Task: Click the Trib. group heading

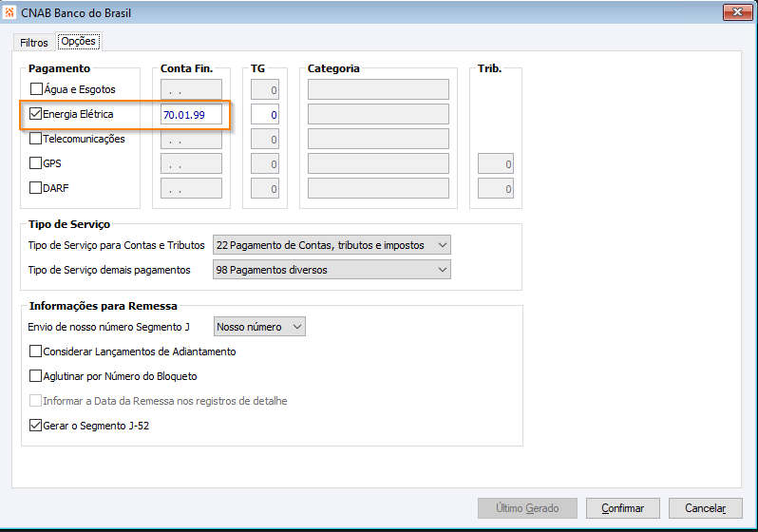Action: [489, 68]
